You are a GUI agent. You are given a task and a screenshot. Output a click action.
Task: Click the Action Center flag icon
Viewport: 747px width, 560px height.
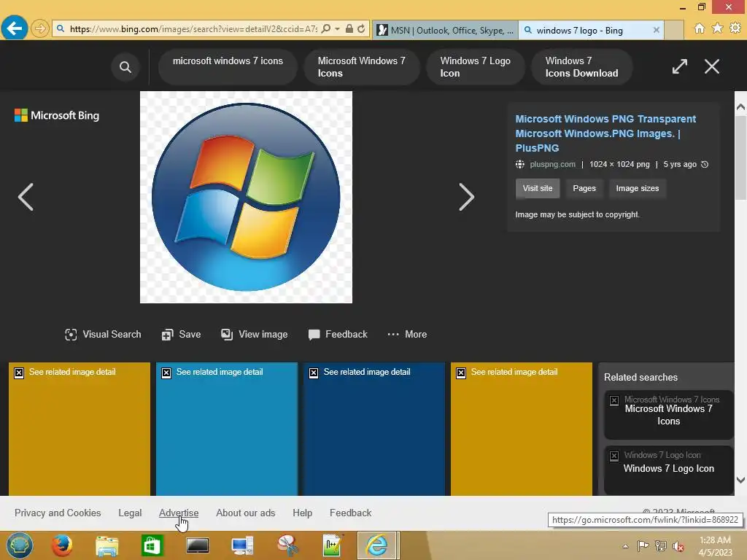click(x=643, y=545)
